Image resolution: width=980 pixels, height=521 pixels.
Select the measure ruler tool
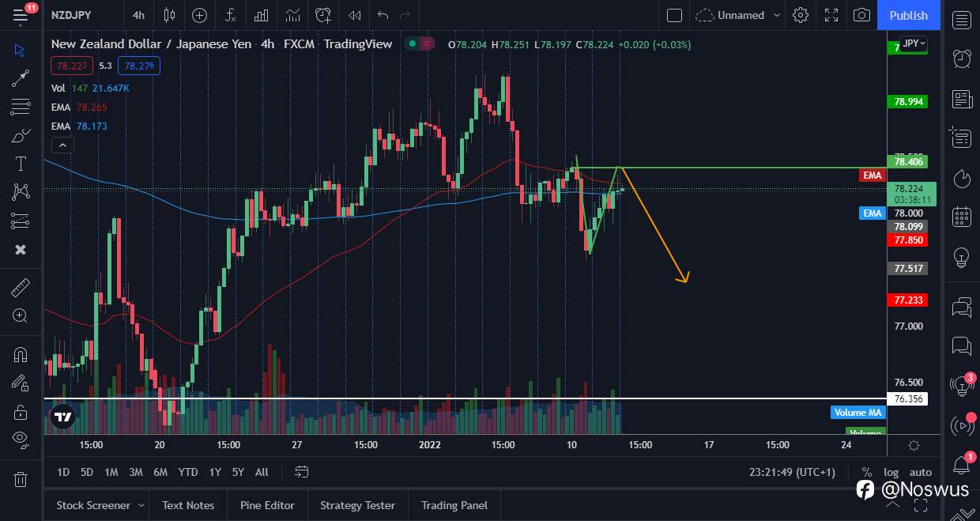(21, 287)
